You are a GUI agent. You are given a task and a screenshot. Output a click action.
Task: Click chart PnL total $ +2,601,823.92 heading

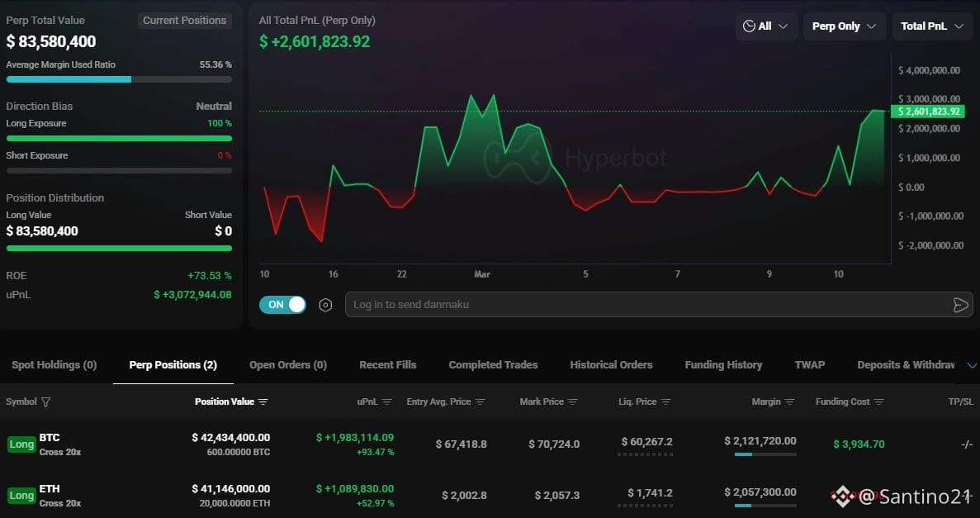pos(315,42)
